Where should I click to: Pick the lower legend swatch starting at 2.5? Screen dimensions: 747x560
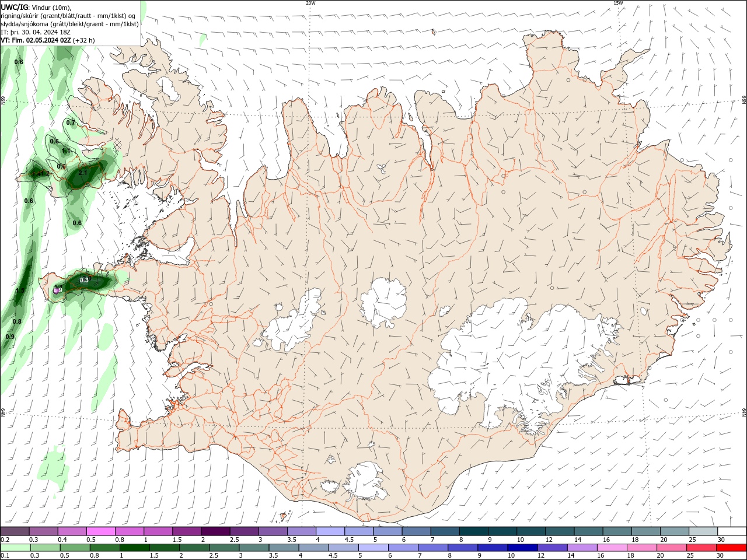pos(224,548)
